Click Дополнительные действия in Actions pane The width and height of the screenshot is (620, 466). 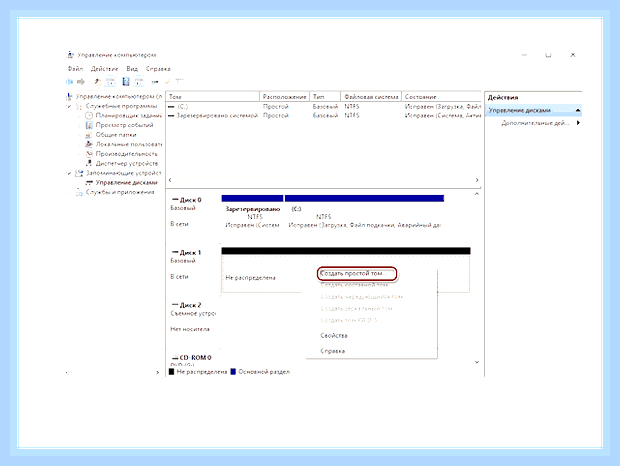click(x=535, y=123)
